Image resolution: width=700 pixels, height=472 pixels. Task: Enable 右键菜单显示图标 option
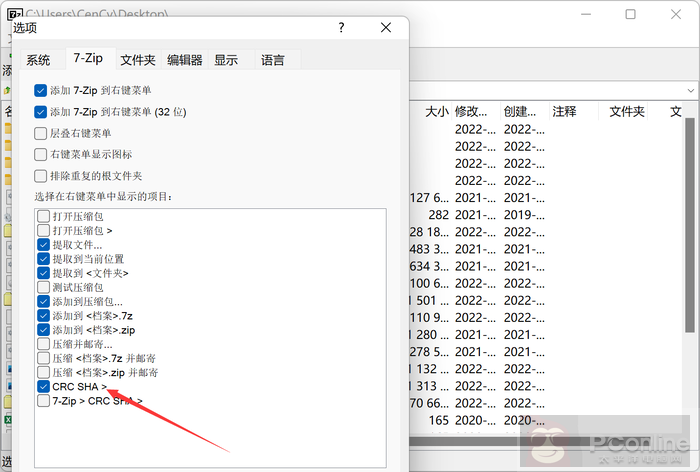(x=41, y=154)
